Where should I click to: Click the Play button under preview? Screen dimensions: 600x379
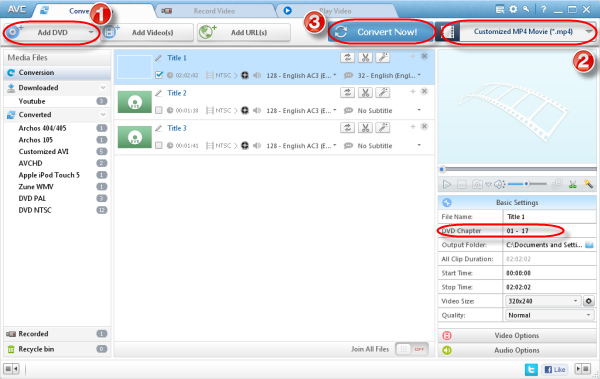447,185
